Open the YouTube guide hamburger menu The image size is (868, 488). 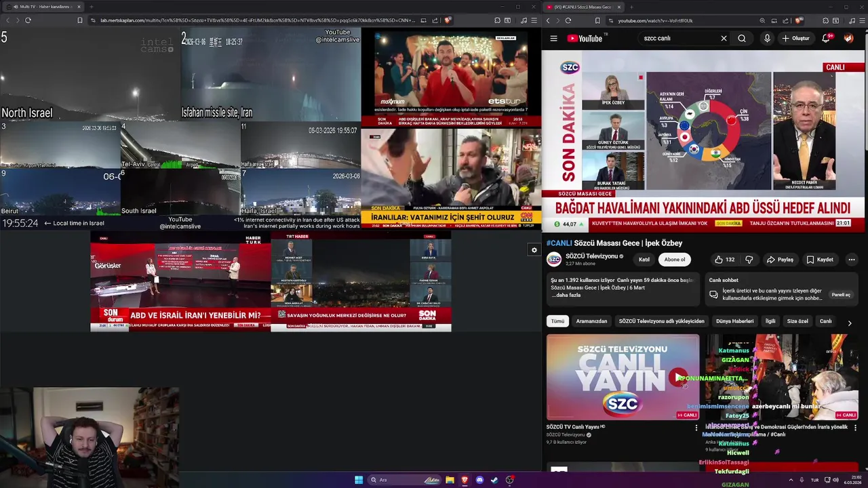(553, 39)
